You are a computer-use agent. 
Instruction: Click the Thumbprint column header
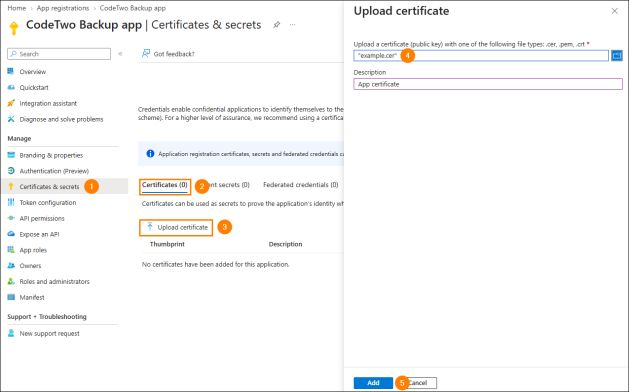[167, 244]
